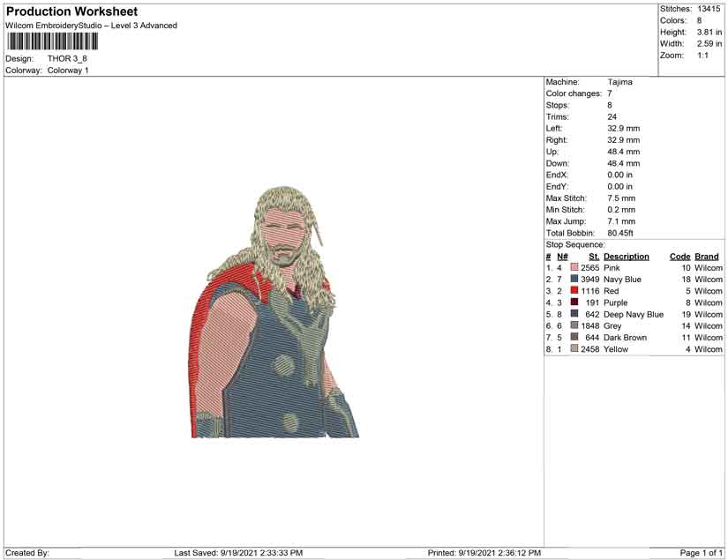
Task: Click 'Last Saved: 9/19/2021 2:33:33 PM'
Action: (x=238, y=553)
